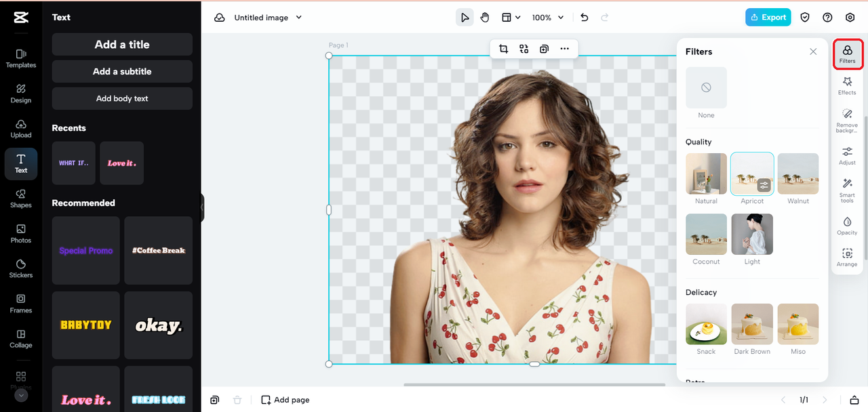Viewport: 868px width, 412px height.
Task: Open the Photos panel
Action: point(20,234)
